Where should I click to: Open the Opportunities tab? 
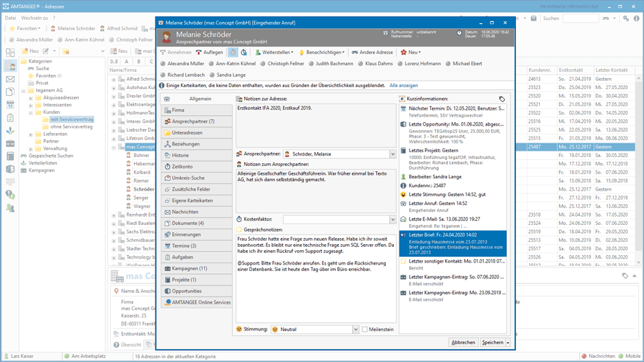coord(197,291)
